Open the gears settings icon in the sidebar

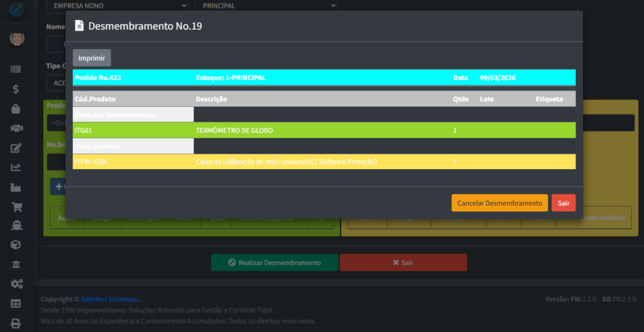pyautogui.click(x=16, y=284)
